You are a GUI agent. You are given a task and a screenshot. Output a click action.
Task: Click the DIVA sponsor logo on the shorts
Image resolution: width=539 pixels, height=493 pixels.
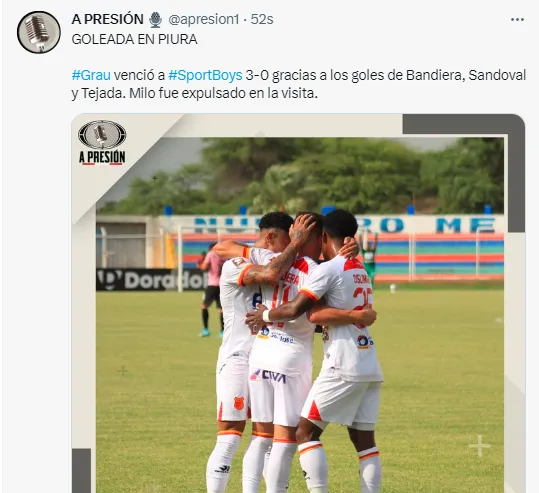pos(268,376)
